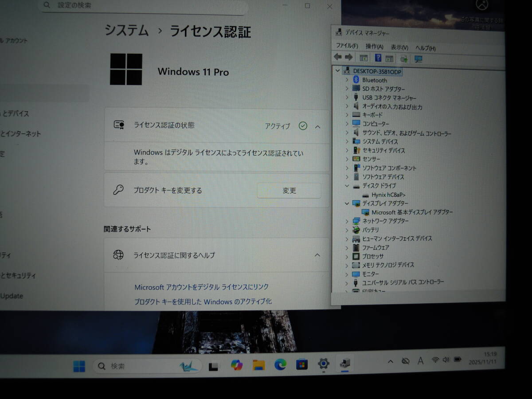Click the scan for hardware changes icon
The width and height of the screenshot is (532, 399).
tap(418, 59)
